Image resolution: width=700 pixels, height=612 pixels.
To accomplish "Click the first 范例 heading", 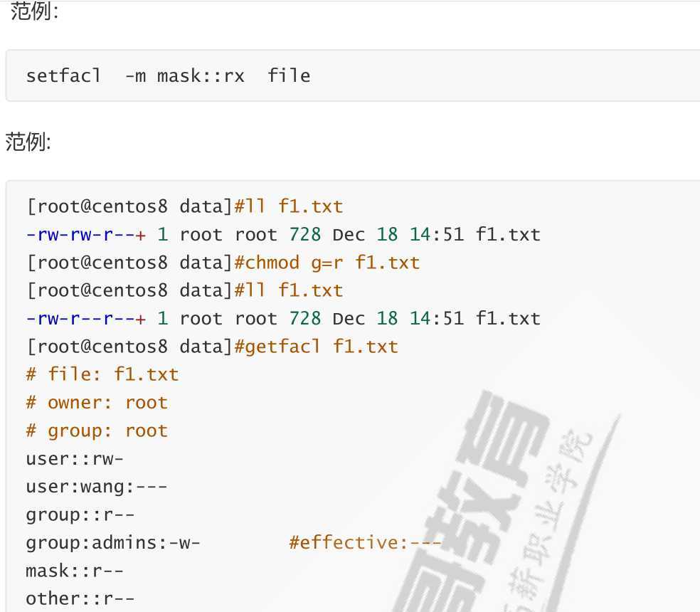I will point(34,11).
